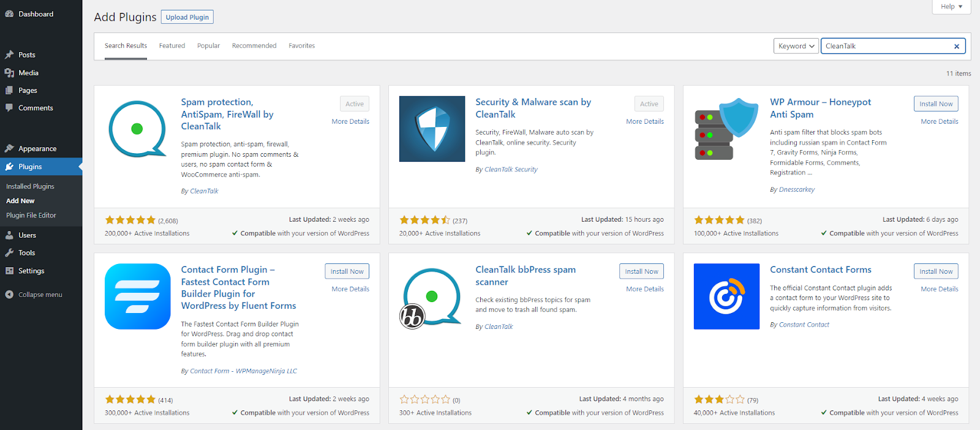Click the '11 items' count text
Image resolution: width=980 pixels, height=430 pixels.
pyautogui.click(x=959, y=74)
